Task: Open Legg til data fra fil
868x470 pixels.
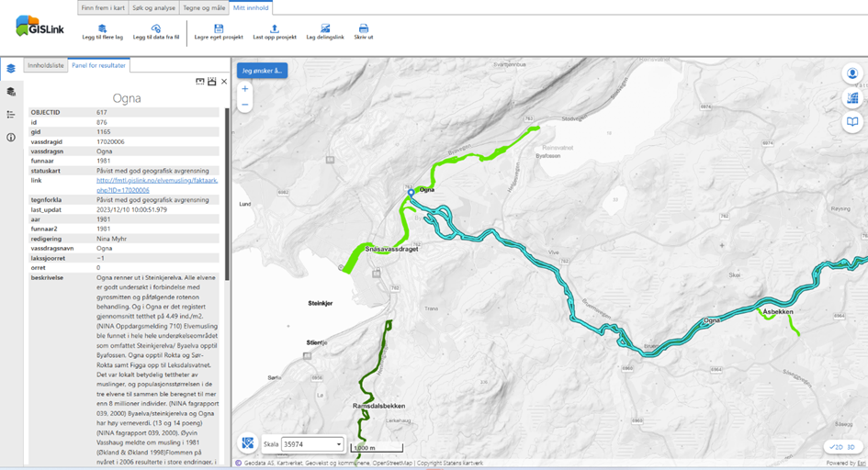Action: [x=155, y=29]
